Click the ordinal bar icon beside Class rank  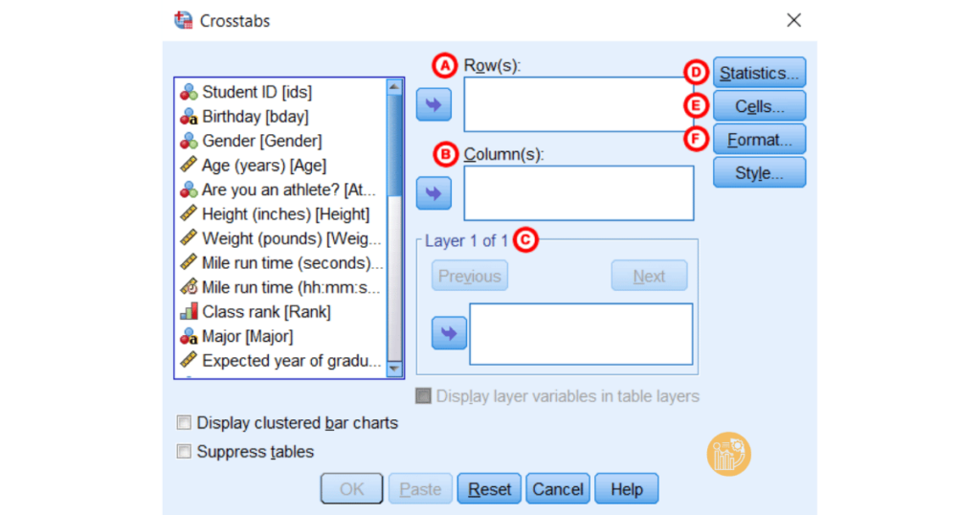[x=189, y=311]
